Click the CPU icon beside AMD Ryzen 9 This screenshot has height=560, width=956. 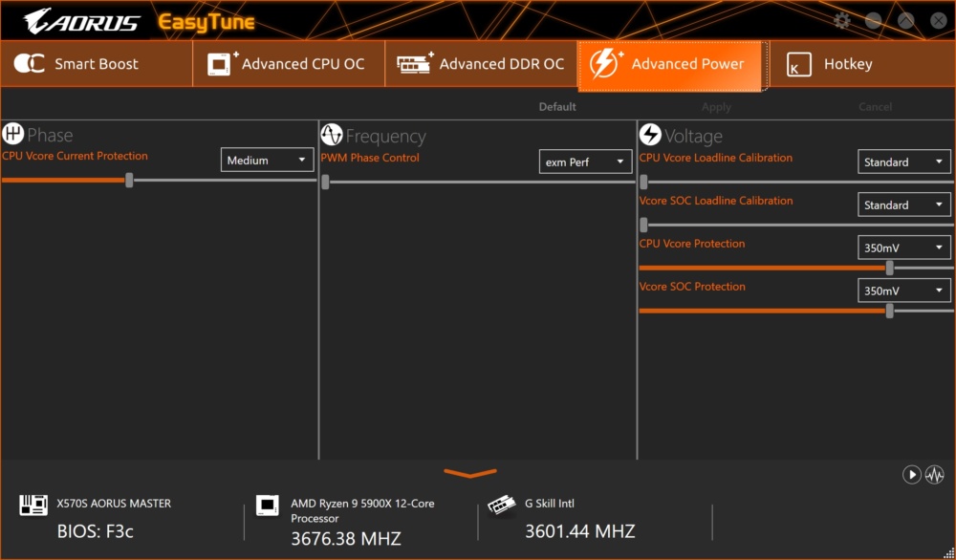pos(267,506)
